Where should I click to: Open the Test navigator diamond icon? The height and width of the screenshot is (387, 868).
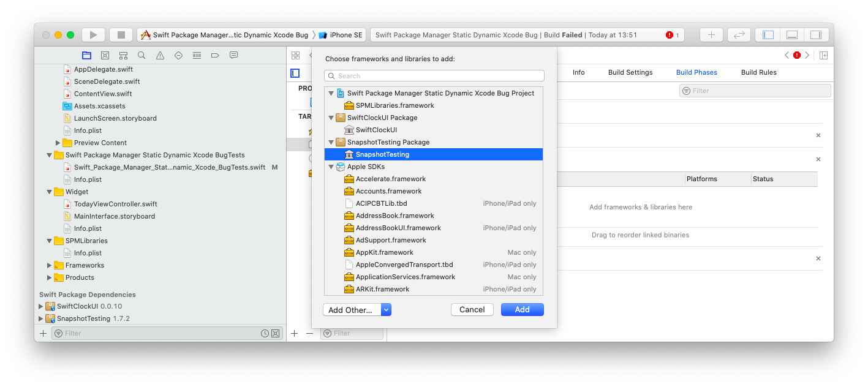pyautogui.click(x=178, y=55)
